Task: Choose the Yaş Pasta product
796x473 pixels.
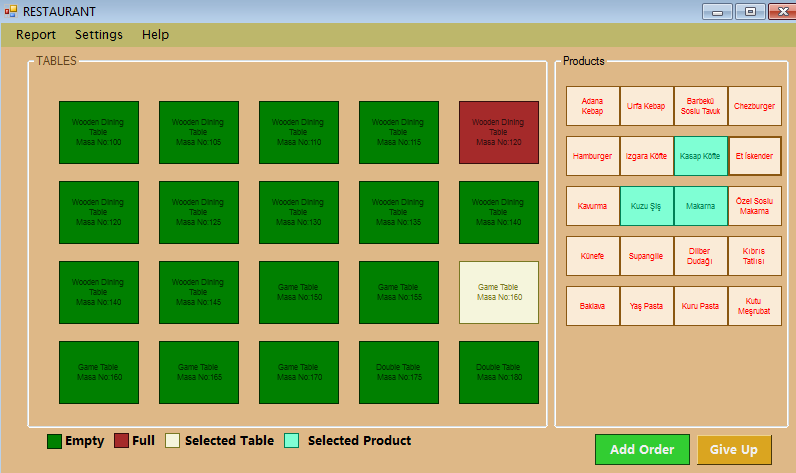Action: click(x=646, y=306)
